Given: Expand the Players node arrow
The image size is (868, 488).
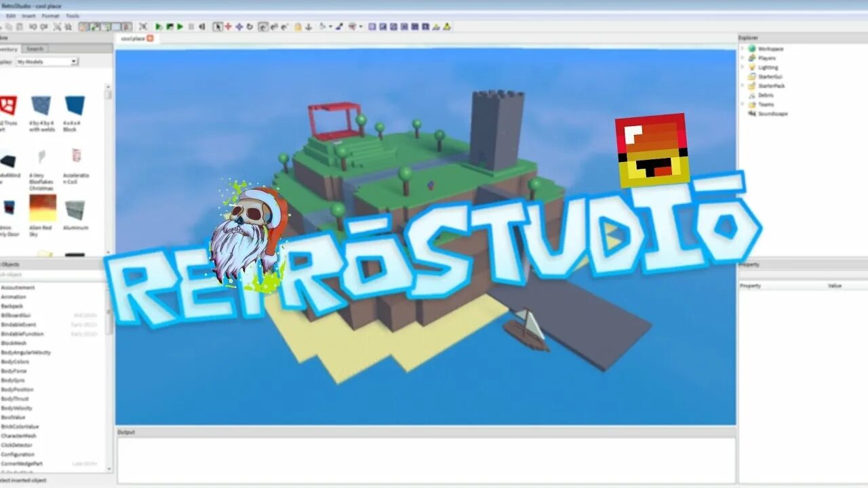Looking at the screenshot, I should pyautogui.click(x=743, y=58).
